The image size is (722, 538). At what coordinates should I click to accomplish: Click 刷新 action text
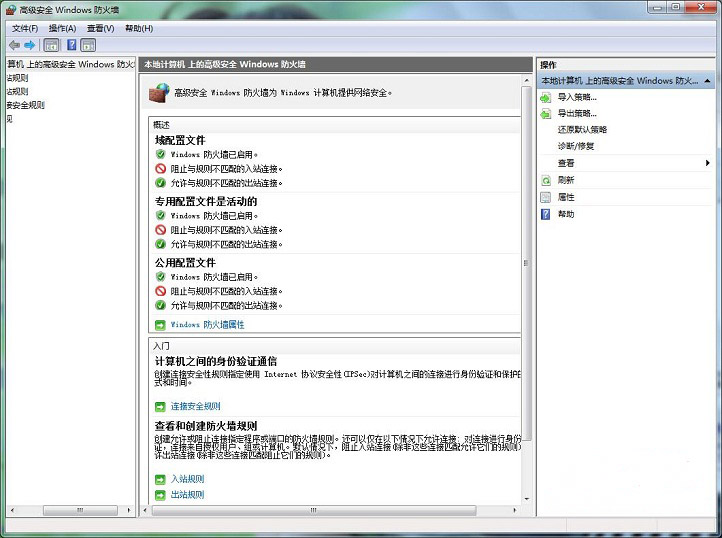coord(566,181)
